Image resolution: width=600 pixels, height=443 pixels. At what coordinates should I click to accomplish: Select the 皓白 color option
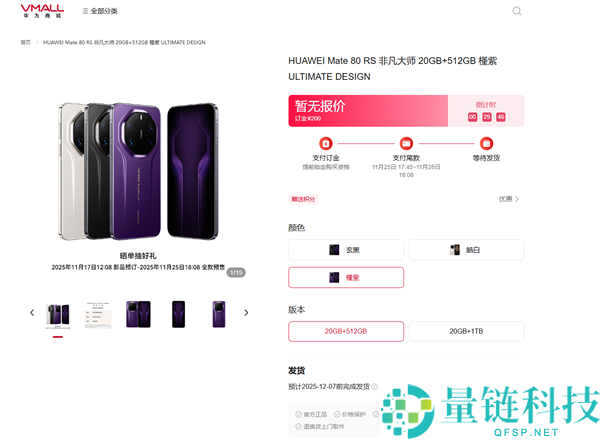point(466,250)
